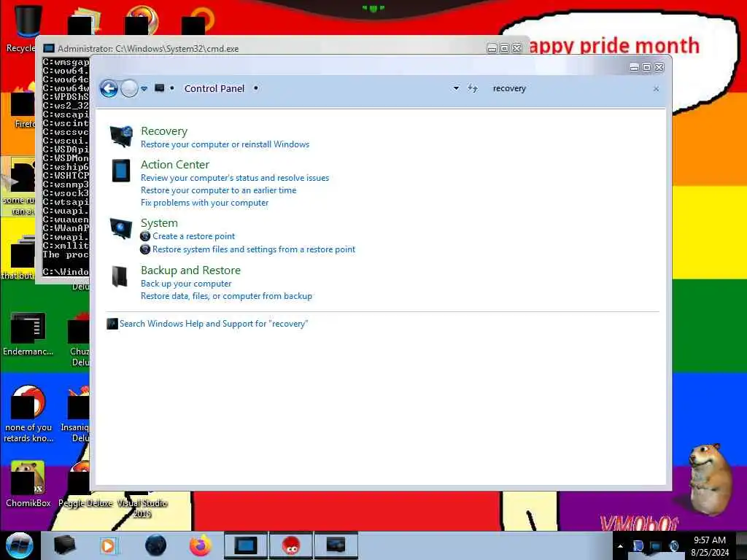Click the help icon beside Search Windows Help
Viewport: 747px width, 560px height.
pos(112,324)
